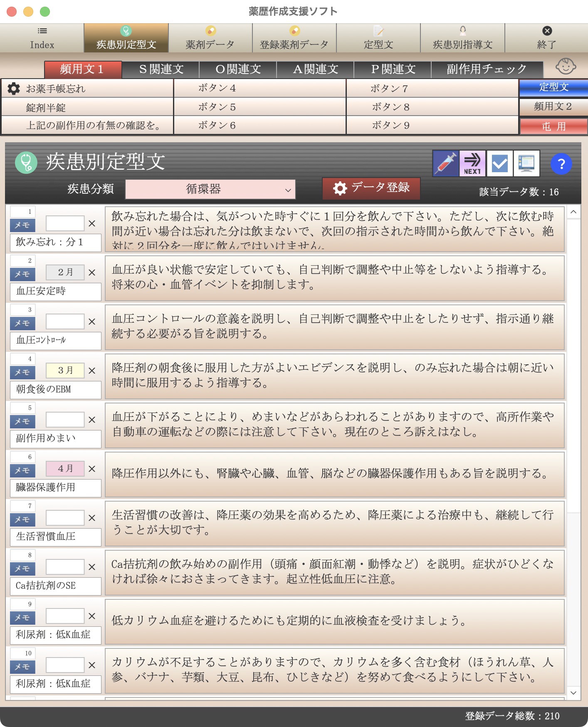Click X in row 10

[92, 665]
